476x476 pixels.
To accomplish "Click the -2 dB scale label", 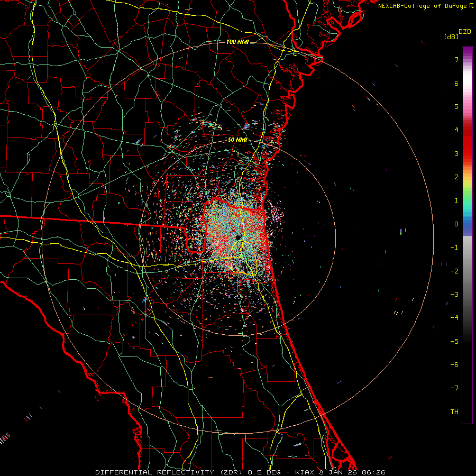I will click(x=454, y=271).
